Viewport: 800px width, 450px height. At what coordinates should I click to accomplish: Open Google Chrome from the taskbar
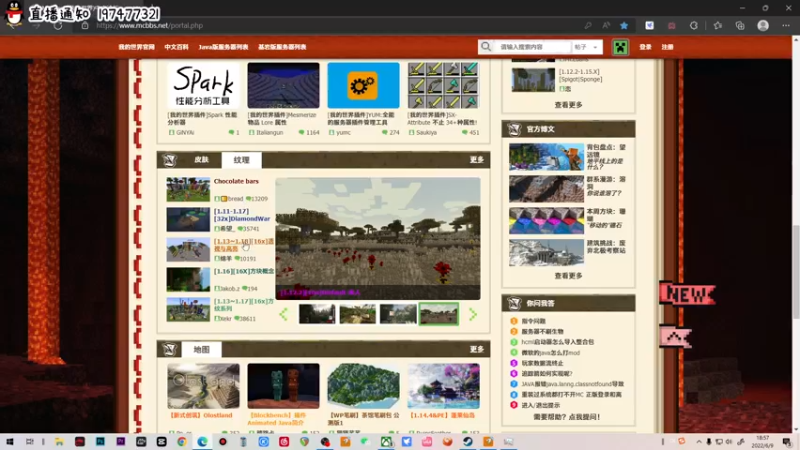(182, 442)
